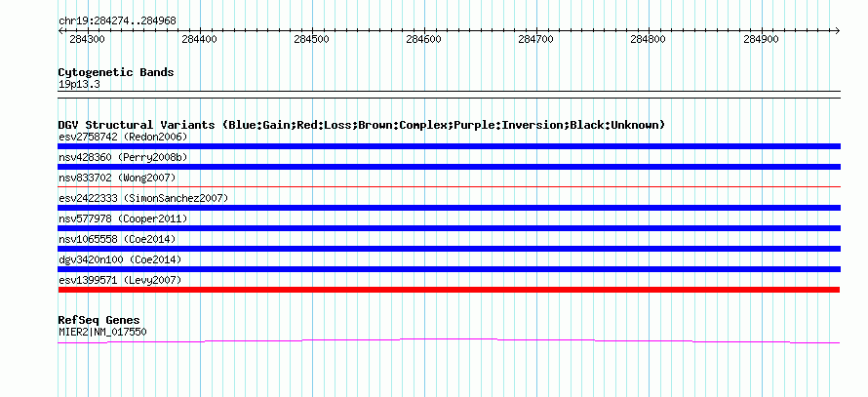Click the chr19:284274..284968 region label
Viewport: 868px width, 397px height.
(x=117, y=20)
